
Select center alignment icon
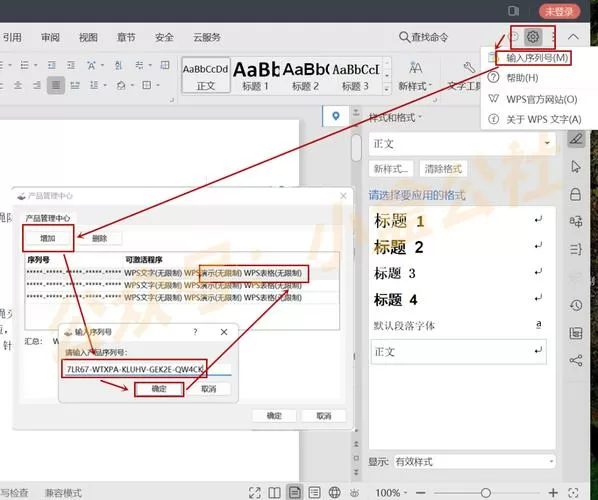point(18,85)
